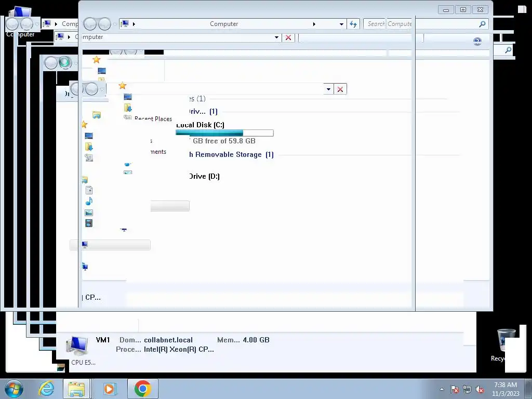Select the Videos film-strip icon in the sidebar

[x=88, y=223]
